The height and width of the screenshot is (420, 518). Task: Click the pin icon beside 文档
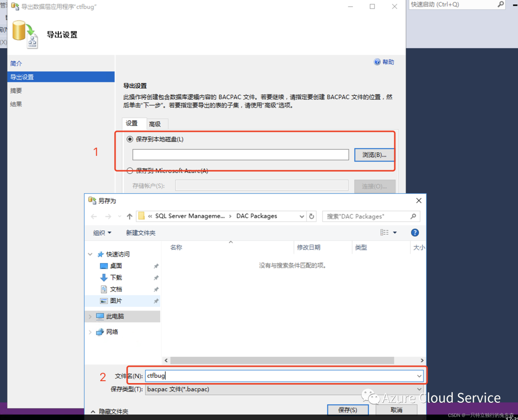point(156,290)
